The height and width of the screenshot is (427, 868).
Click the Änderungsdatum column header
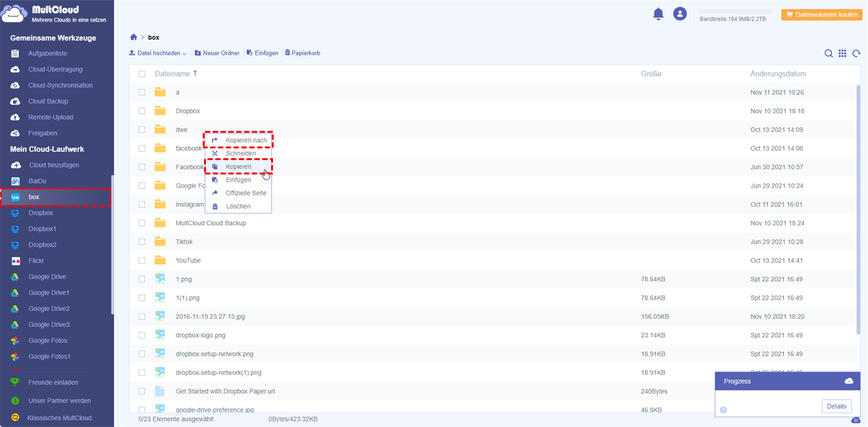[778, 74]
